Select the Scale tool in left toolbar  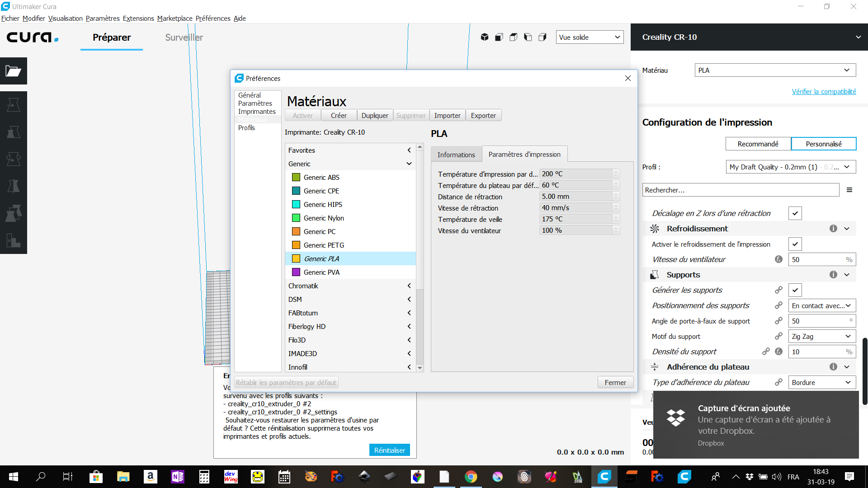click(x=14, y=132)
